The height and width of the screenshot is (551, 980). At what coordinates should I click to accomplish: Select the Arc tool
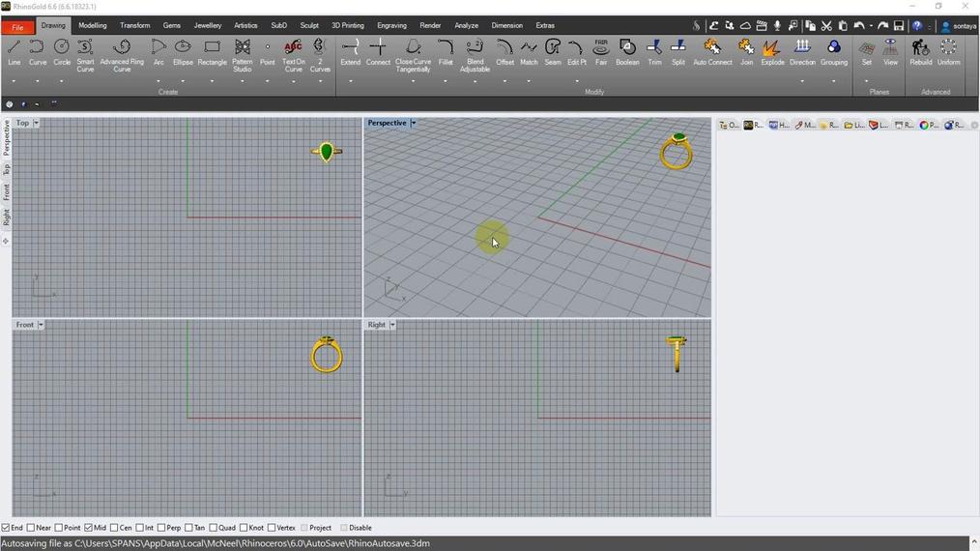point(159,52)
